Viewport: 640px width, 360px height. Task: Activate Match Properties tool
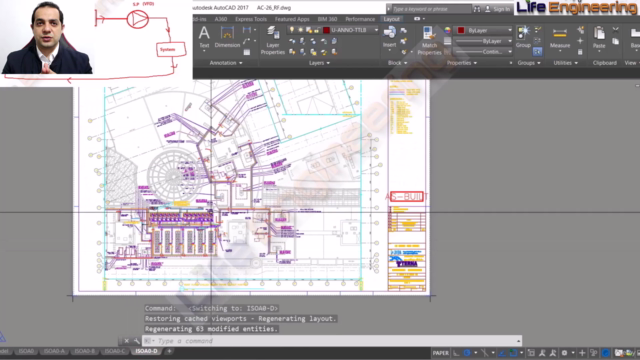pos(429,40)
